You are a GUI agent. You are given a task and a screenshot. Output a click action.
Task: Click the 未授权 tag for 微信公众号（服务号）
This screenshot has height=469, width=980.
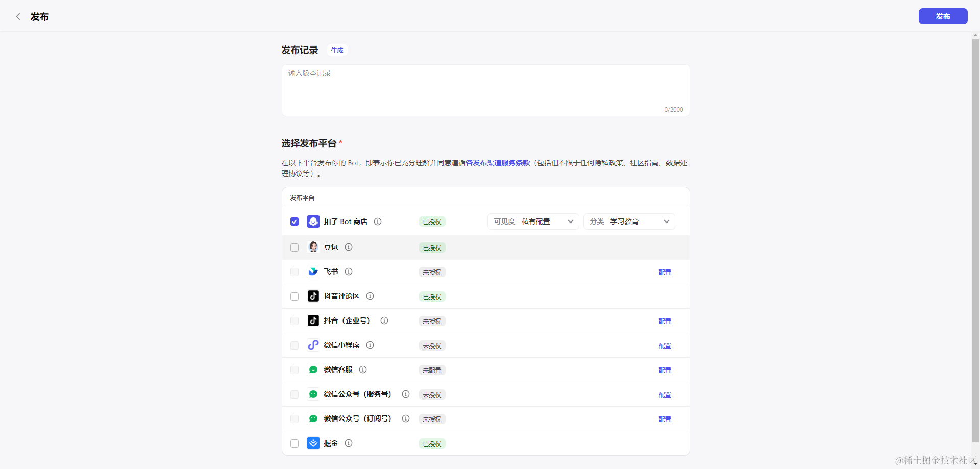click(432, 394)
